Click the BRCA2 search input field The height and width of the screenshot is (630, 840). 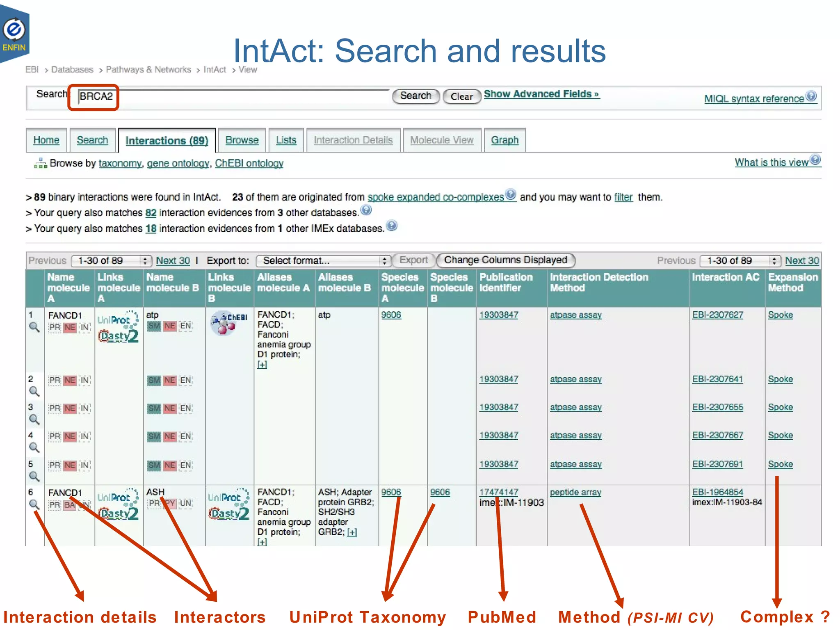click(230, 97)
